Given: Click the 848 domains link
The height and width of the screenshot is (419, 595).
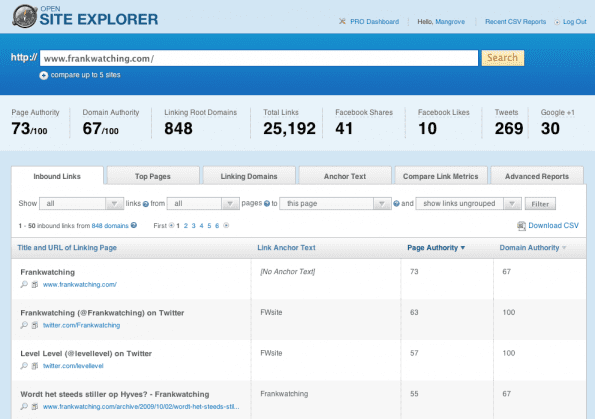Looking at the screenshot, I should coord(110,225).
